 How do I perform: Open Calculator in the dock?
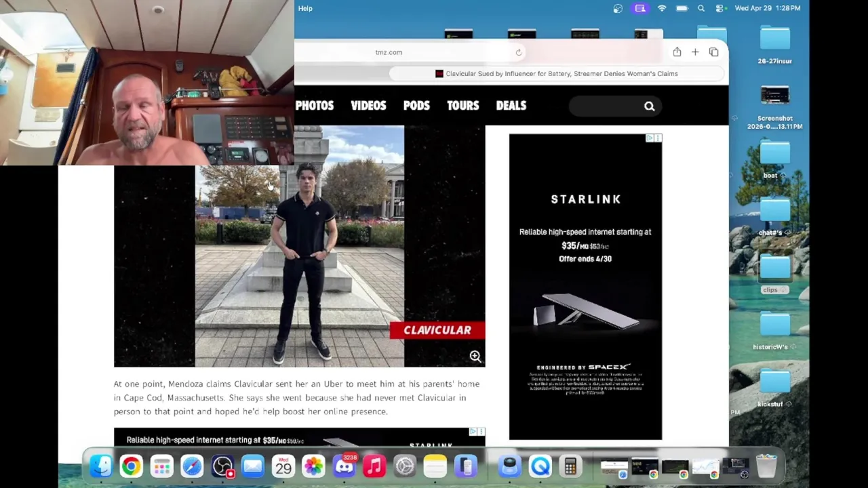click(570, 466)
